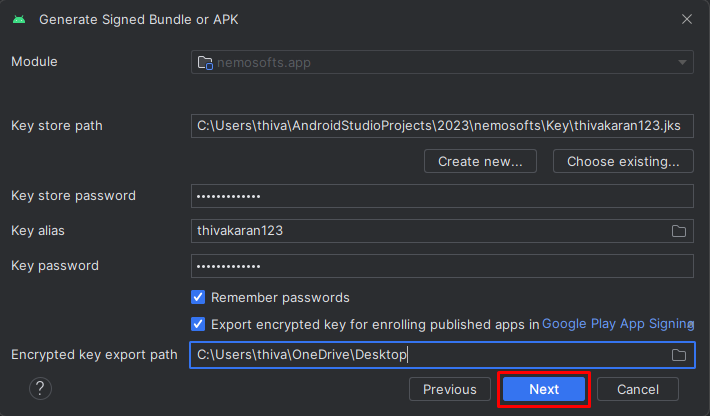The width and height of the screenshot is (710, 416).
Task: Toggle Export encrypted key checkbox
Action: 198,324
